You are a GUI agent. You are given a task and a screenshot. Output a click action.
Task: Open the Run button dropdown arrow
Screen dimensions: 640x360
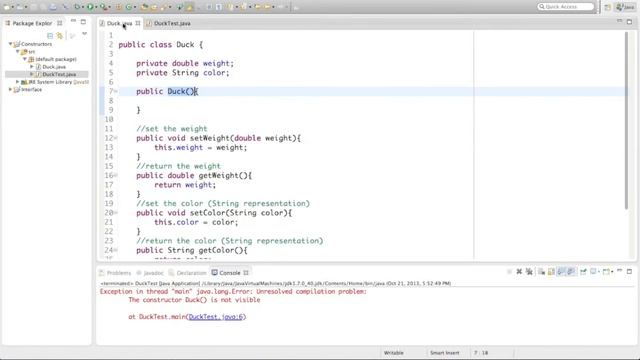coord(96,7)
